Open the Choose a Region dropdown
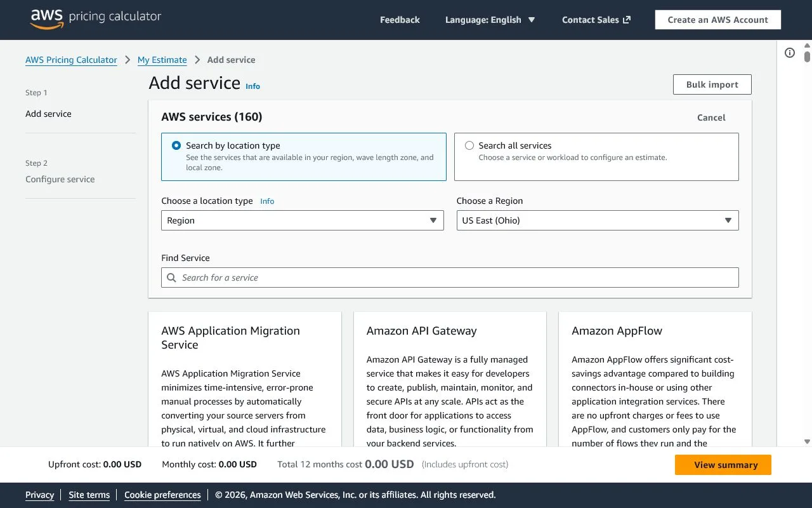The image size is (812, 508). coord(598,220)
